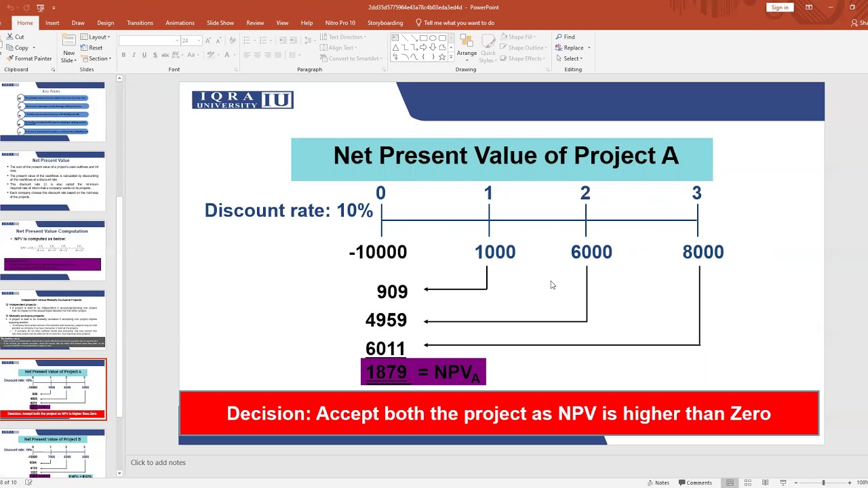Viewport: 868px width, 488px height.
Task: Switch to Reading View in status bar
Action: coord(765,483)
